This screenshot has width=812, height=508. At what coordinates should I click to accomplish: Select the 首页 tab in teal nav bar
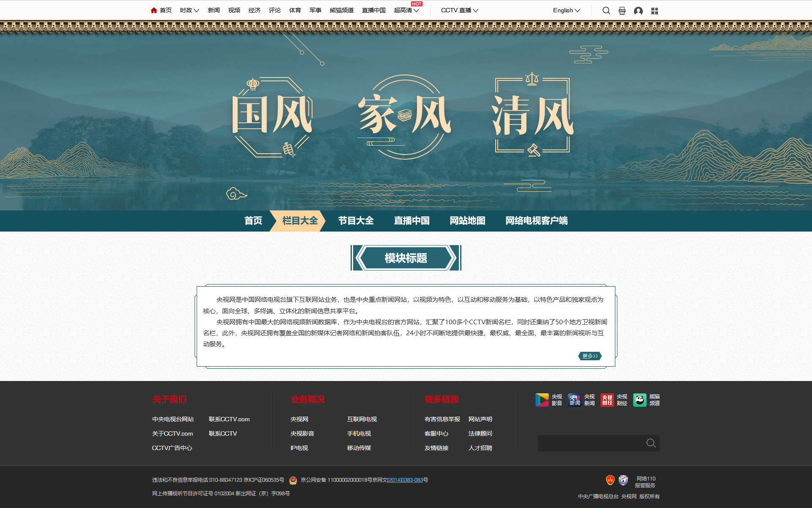[x=253, y=221]
